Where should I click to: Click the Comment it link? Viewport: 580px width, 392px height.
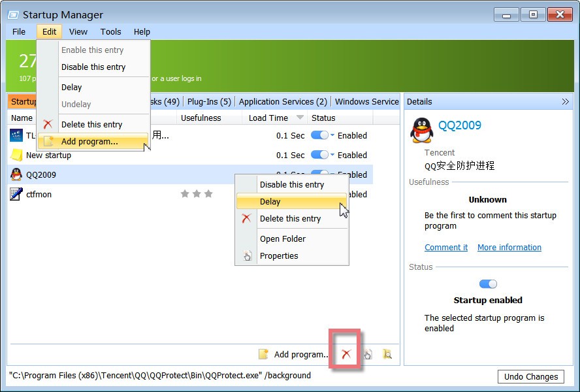click(x=446, y=248)
